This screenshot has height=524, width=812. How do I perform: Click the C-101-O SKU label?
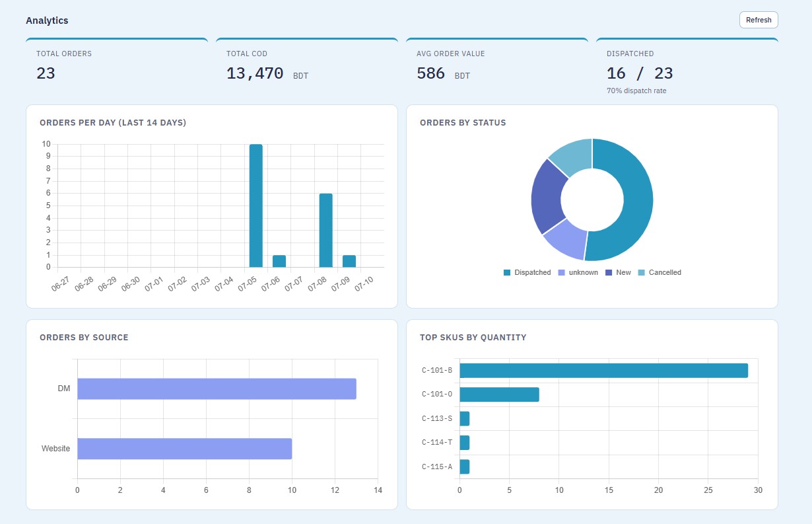pyautogui.click(x=437, y=394)
